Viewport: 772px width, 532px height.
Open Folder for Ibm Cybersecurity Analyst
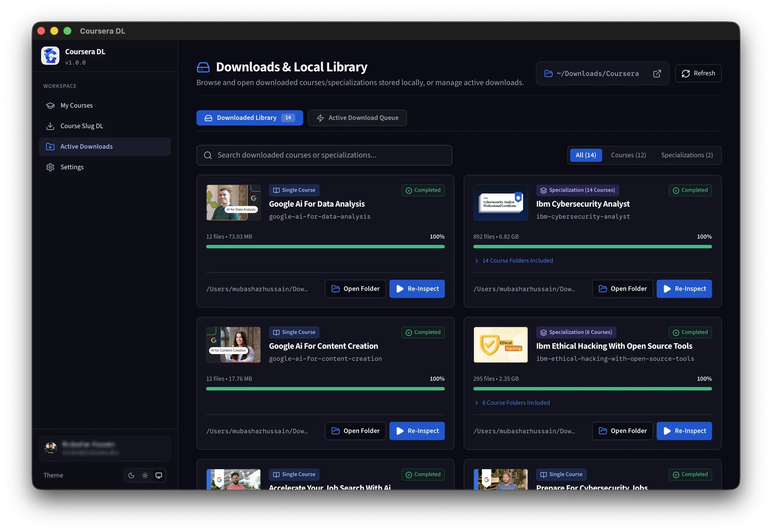[622, 289]
